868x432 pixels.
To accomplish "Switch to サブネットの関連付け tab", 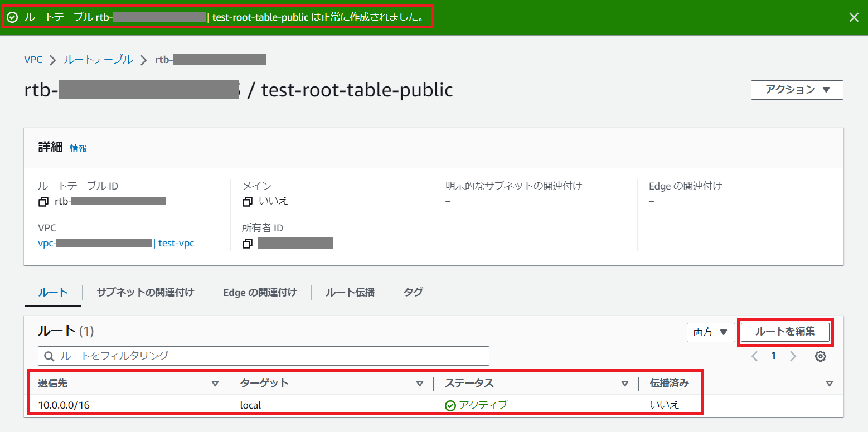I will point(145,292).
